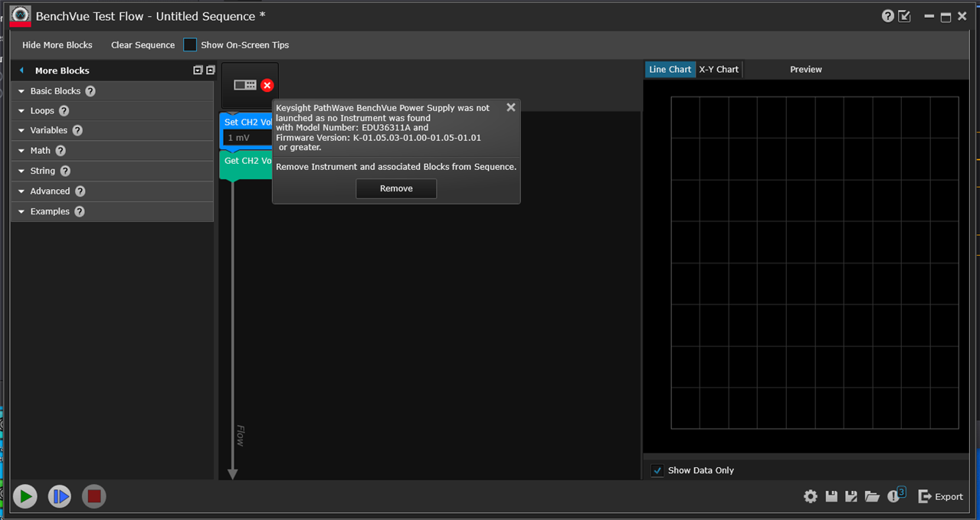Click the red Stop button
Image resolution: width=980 pixels, height=520 pixels.
[x=94, y=496]
